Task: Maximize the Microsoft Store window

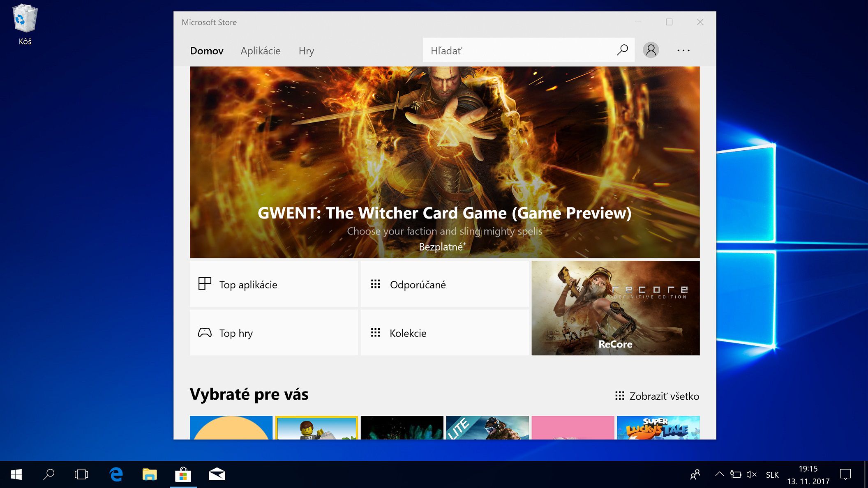Action: [669, 22]
